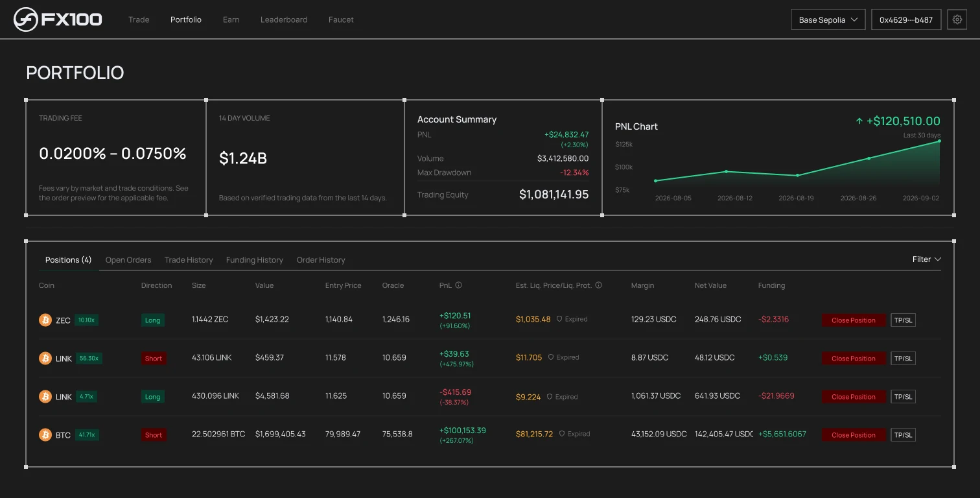Close Position for the ZEC row
The height and width of the screenshot is (498, 980).
(x=854, y=320)
